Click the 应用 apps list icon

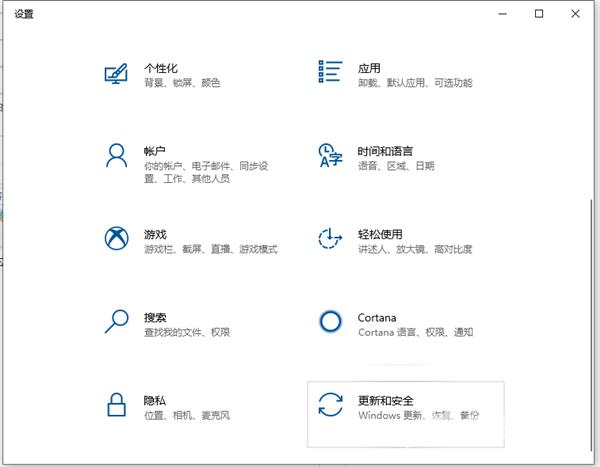(330, 72)
